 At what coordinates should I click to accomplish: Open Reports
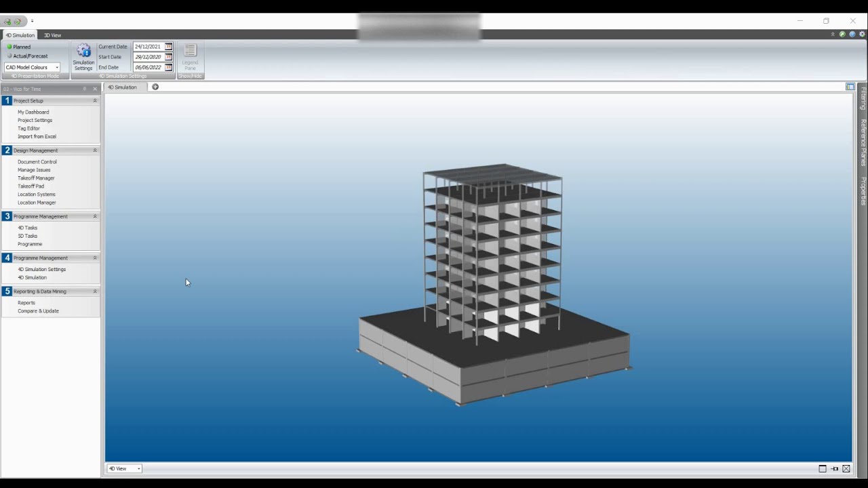[x=26, y=303]
